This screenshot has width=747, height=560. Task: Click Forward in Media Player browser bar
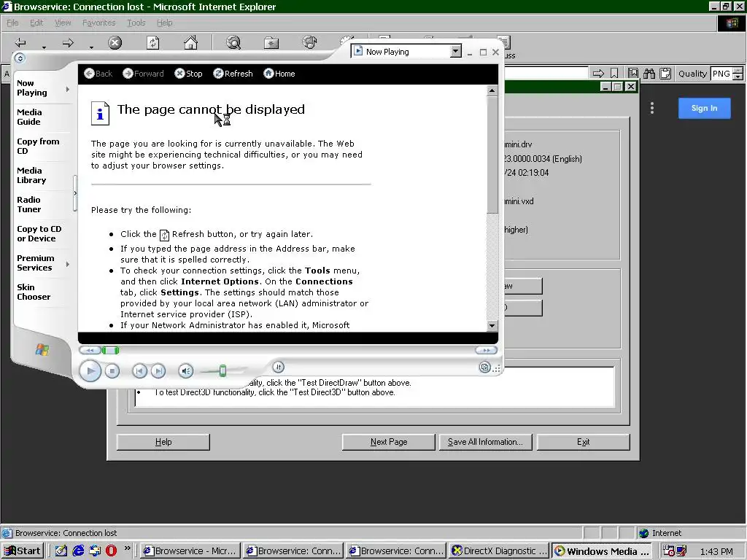(143, 74)
